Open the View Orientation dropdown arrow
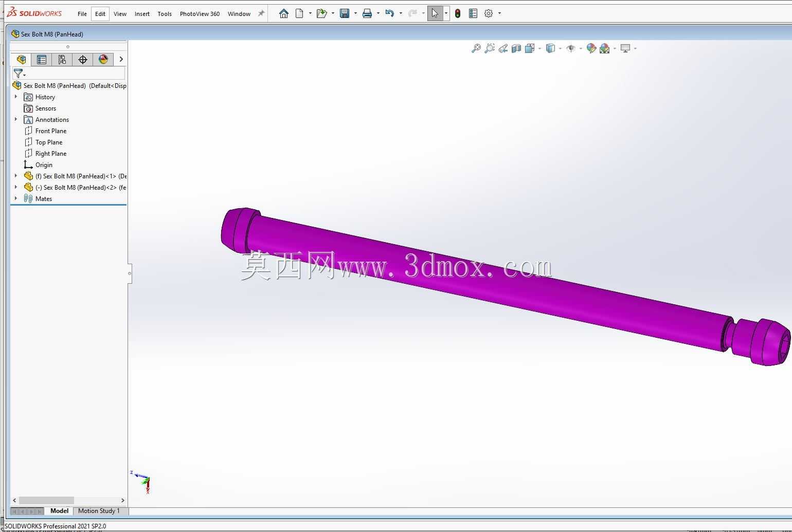Image resolution: width=792 pixels, height=532 pixels. pos(539,48)
